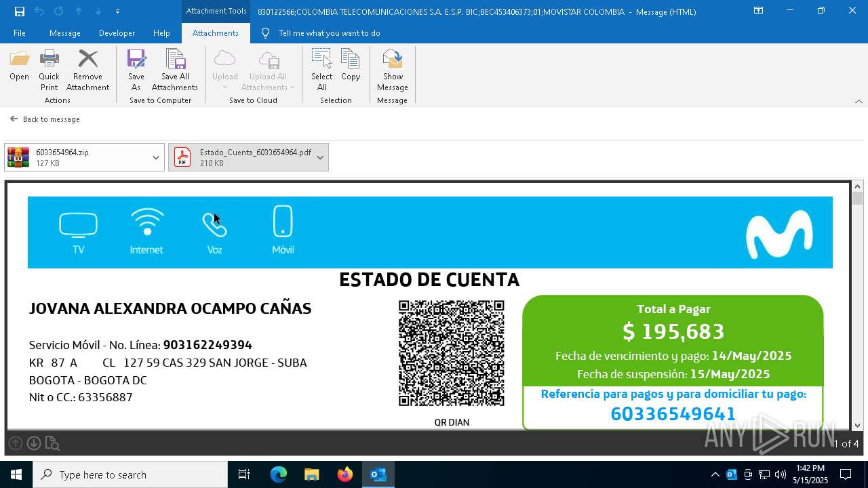Click next page arrow in preview toolbar

pyautogui.click(x=34, y=443)
